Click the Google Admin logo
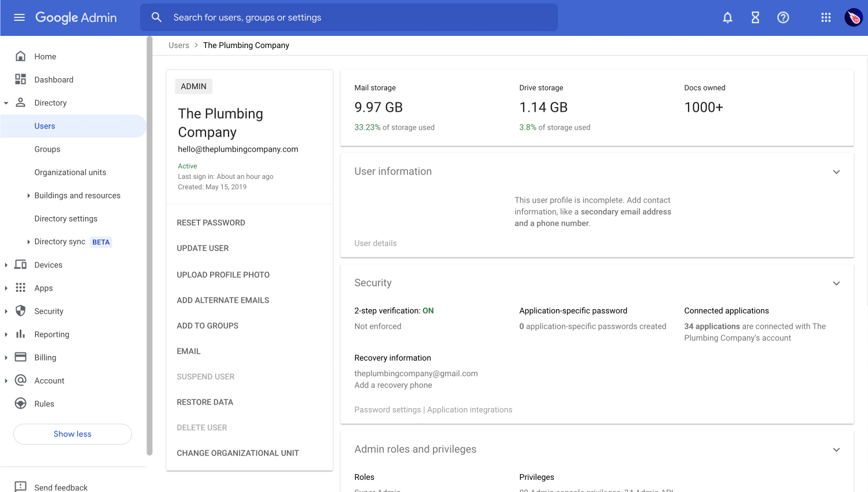 coord(76,17)
